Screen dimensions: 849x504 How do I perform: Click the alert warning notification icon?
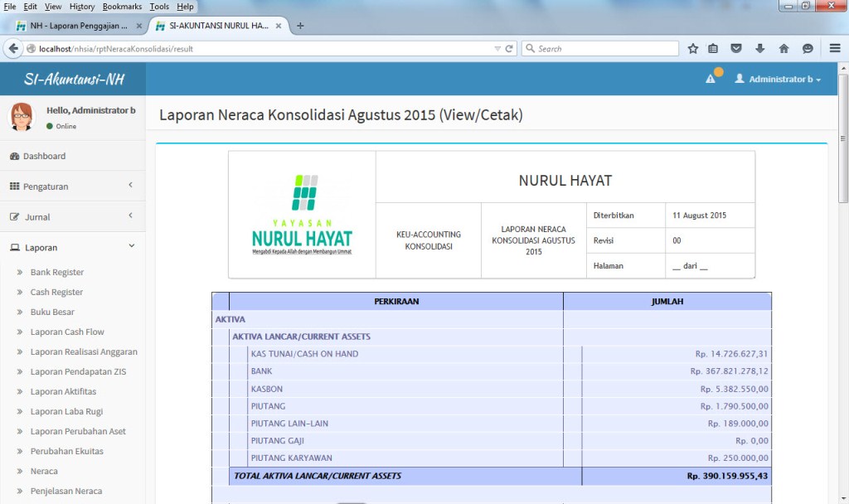pyautogui.click(x=711, y=79)
